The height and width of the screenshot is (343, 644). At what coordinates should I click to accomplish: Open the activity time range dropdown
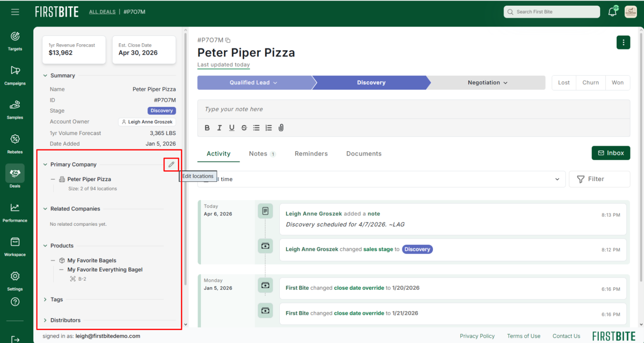tap(381, 179)
